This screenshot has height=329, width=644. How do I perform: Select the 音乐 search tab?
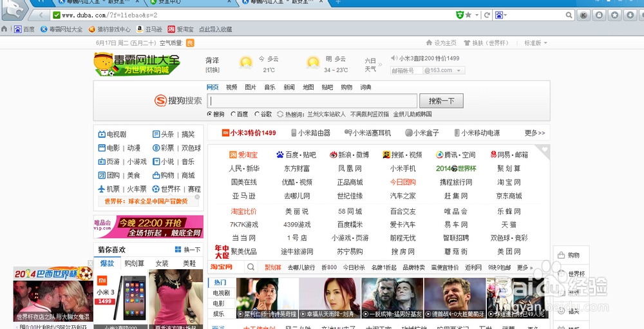(x=270, y=87)
